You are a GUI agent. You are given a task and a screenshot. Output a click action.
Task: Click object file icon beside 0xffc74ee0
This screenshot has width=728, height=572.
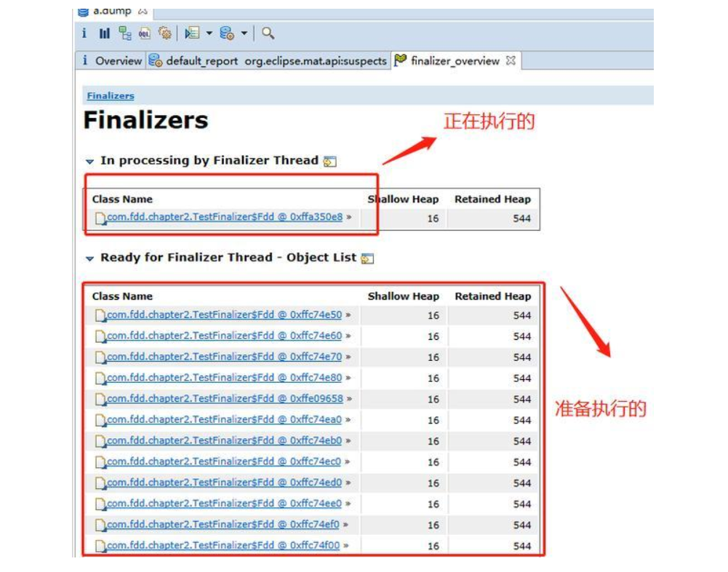[x=100, y=504]
